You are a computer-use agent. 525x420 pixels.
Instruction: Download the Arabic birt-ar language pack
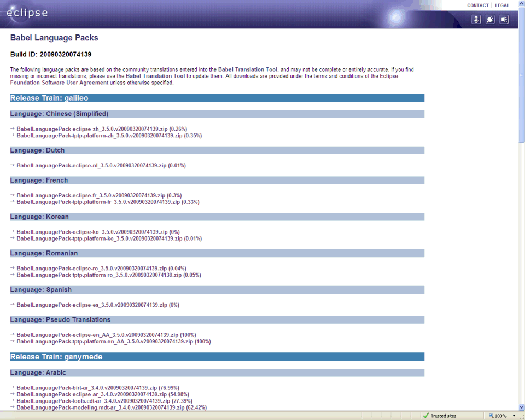coord(87,387)
